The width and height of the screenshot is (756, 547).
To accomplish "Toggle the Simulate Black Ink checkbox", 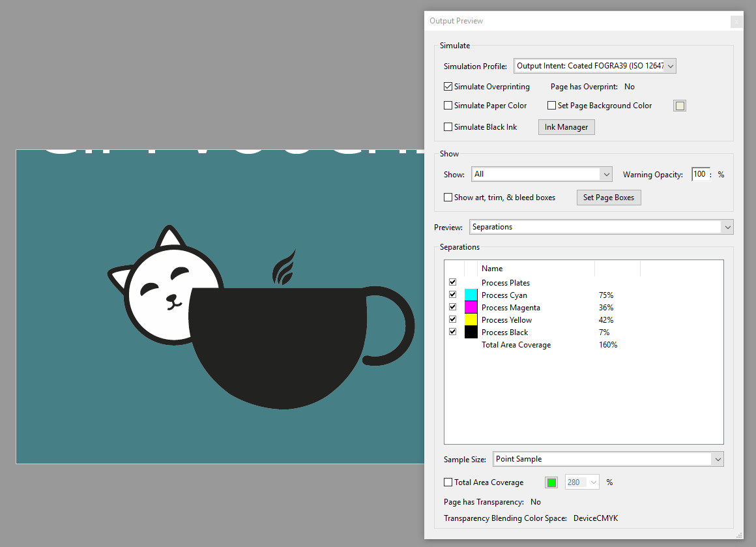I will [x=448, y=127].
